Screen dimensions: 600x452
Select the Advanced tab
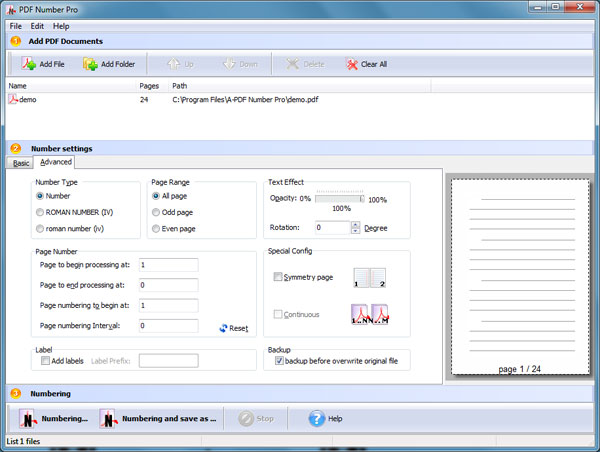point(54,162)
